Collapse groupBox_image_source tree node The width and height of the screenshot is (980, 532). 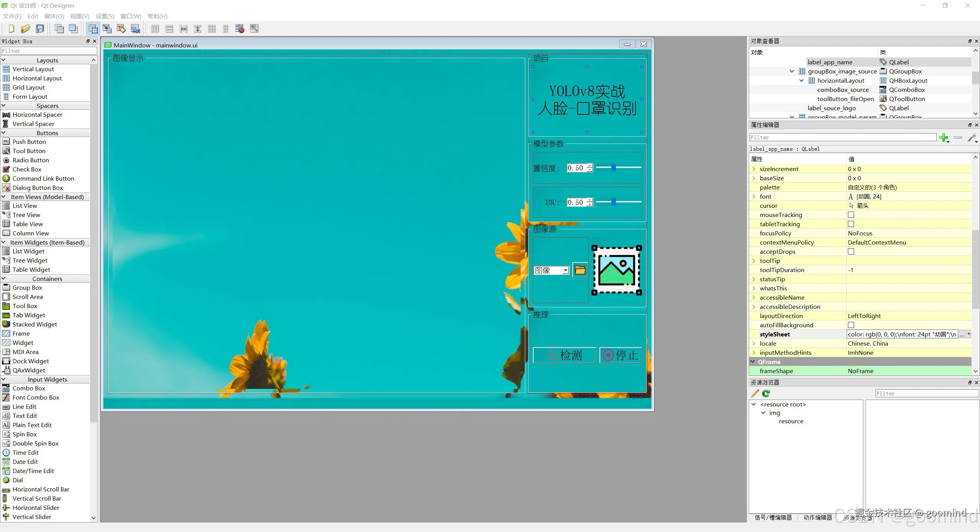792,72
